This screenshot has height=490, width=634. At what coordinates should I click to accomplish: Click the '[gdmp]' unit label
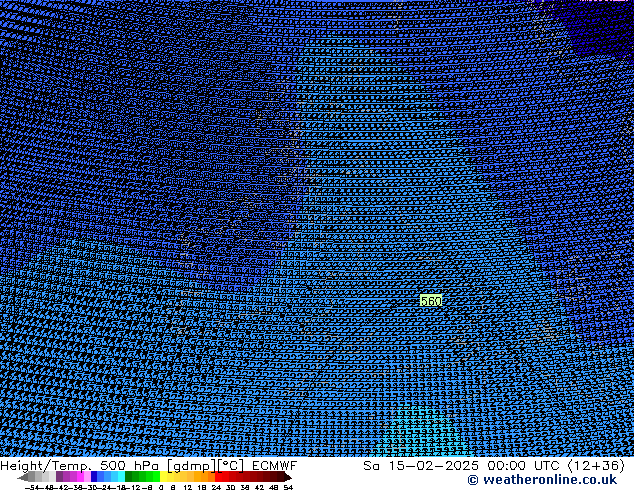tap(191, 466)
